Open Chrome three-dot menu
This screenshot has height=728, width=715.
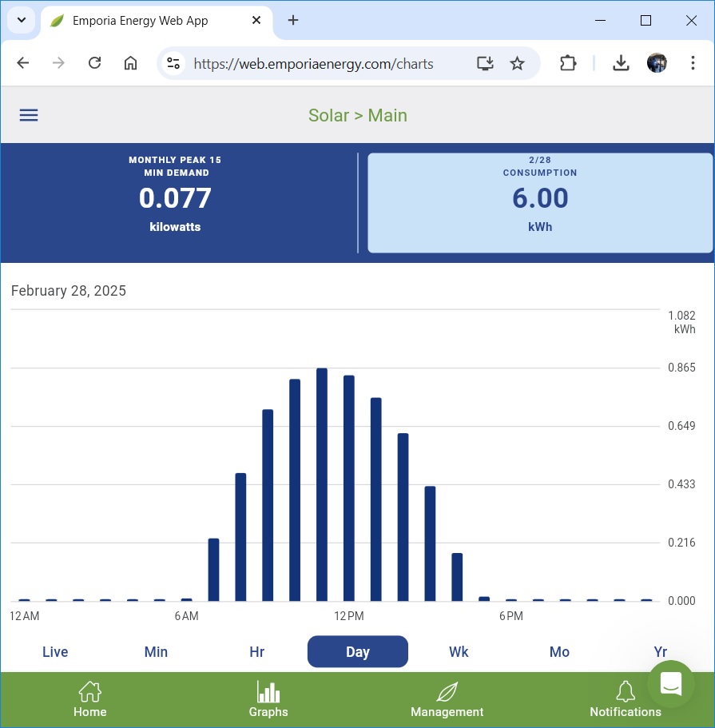(693, 64)
